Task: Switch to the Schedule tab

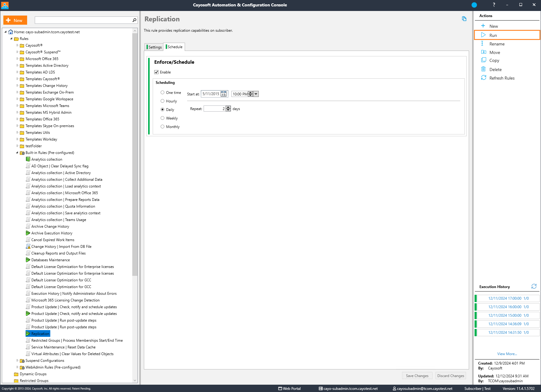Action: click(174, 47)
